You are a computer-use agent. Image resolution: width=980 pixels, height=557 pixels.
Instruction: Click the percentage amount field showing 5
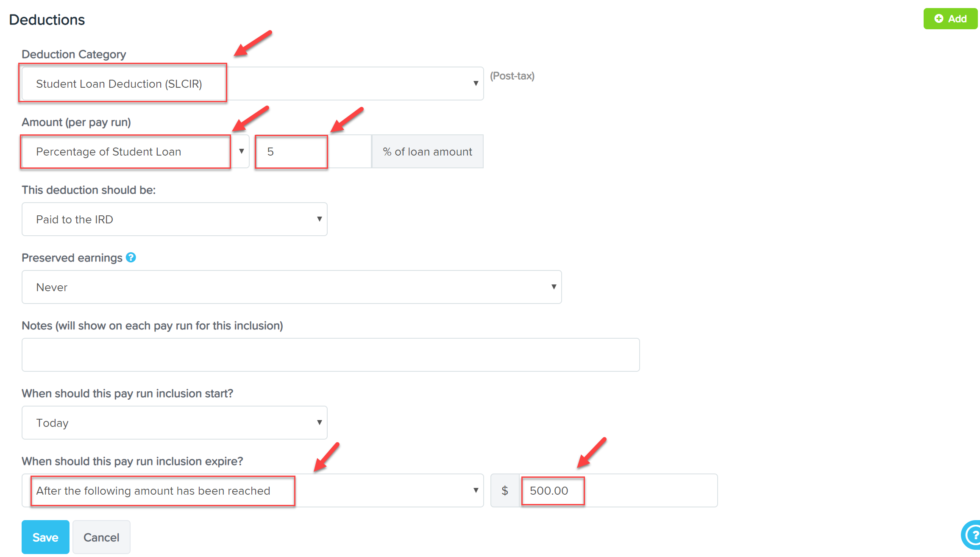coord(313,151)
